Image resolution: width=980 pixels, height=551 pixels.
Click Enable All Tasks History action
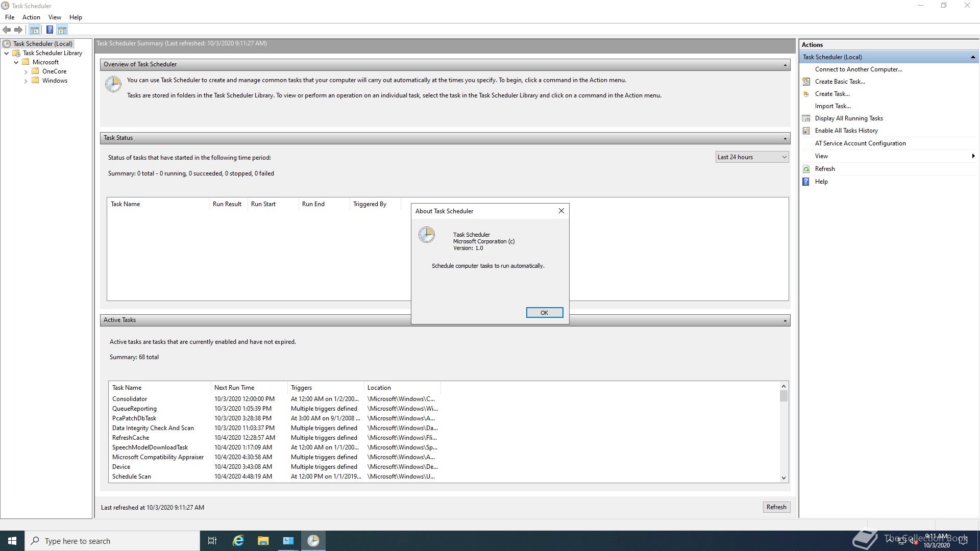[846, 131]
